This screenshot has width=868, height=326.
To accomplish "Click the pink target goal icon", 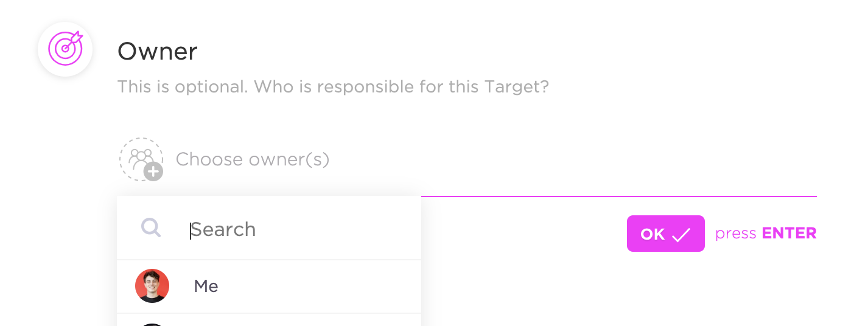I will [65, 49].
